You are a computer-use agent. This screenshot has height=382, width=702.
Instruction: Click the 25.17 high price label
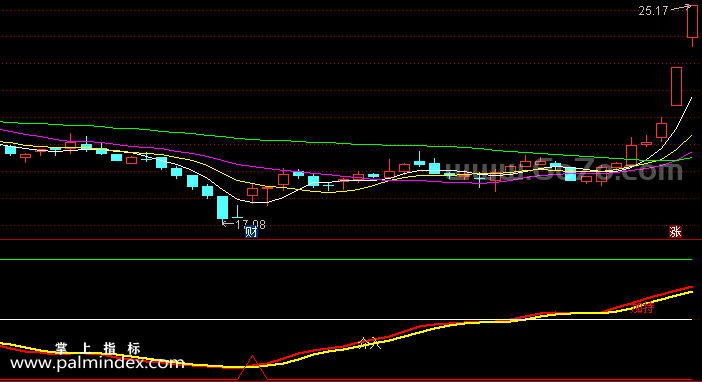[x=653, y=11]
